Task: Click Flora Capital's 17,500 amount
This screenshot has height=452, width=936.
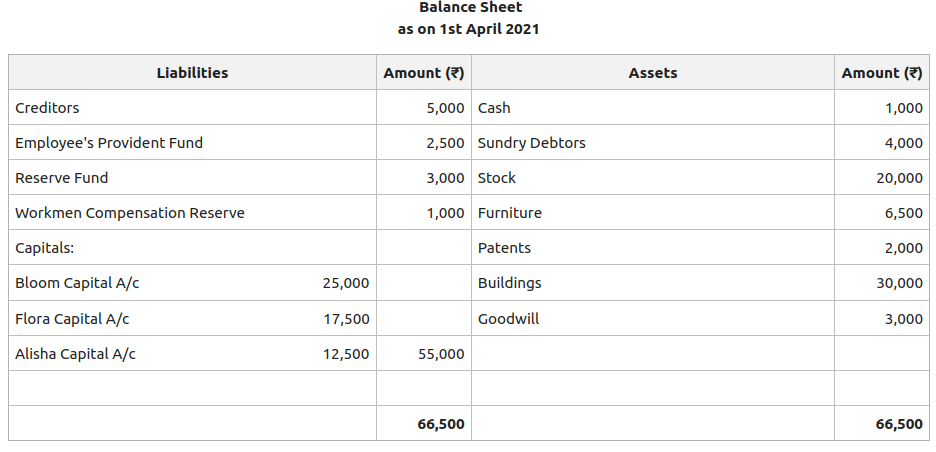Action: [x=346, y=319]
